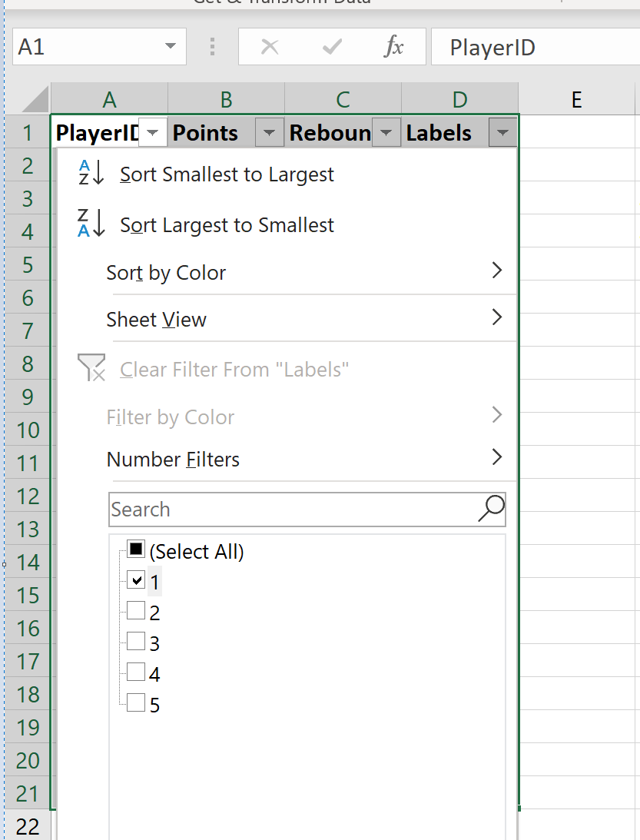Click the Sort Smallest to Largest A-Z icon
The image size is (640, 840).
pyautogui.click(x=91, y=174)
